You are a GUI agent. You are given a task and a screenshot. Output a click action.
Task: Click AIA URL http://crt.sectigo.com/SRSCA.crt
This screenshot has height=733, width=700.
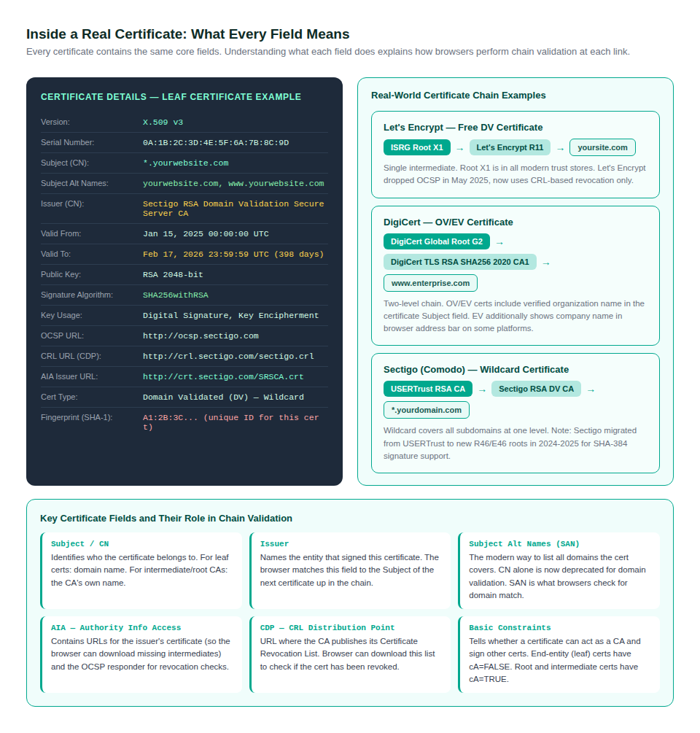[x=223, y=377]
